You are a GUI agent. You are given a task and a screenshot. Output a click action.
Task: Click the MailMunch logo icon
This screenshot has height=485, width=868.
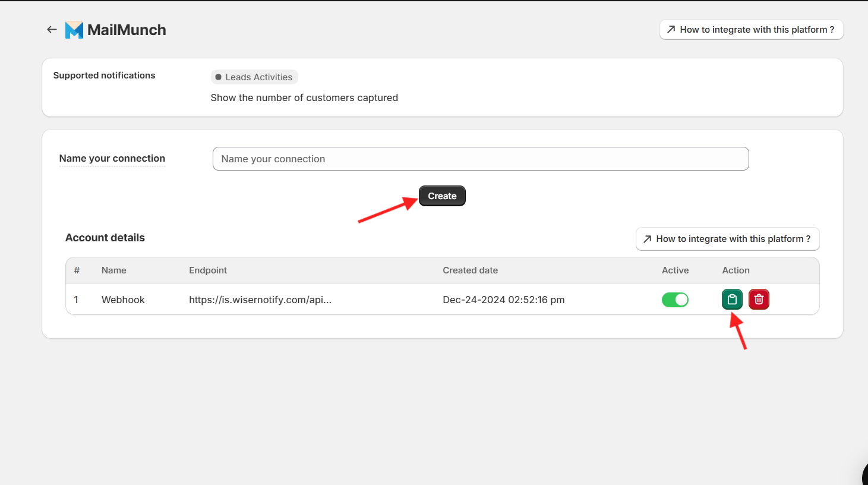74,30
